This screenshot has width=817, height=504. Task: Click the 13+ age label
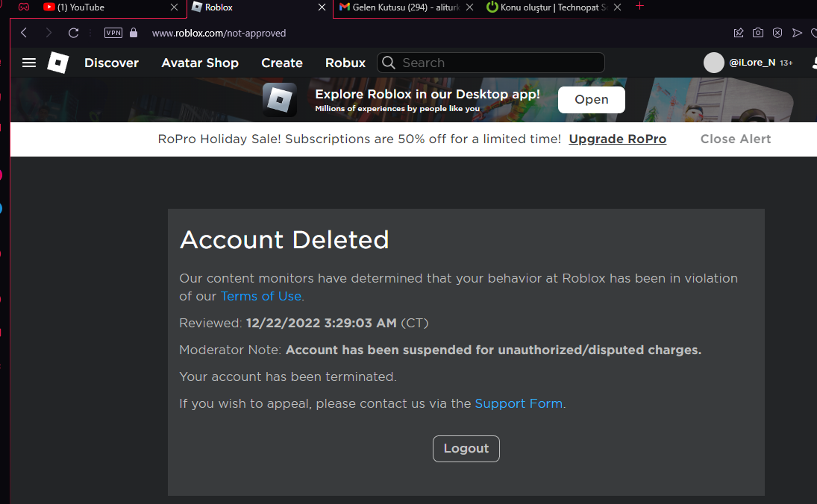(786, 63)
